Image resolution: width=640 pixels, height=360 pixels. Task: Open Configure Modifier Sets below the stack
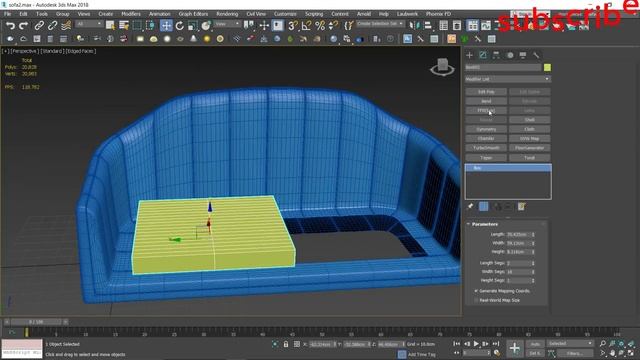tap(522, 207)
